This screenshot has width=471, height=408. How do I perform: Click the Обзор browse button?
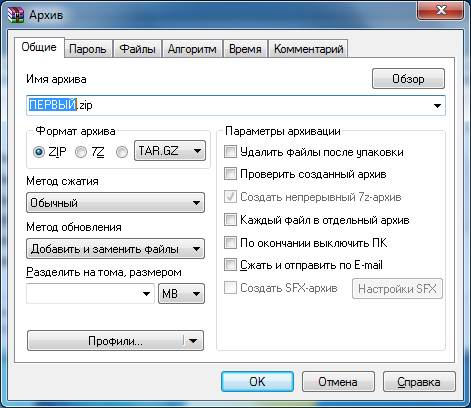pos(408,79)
